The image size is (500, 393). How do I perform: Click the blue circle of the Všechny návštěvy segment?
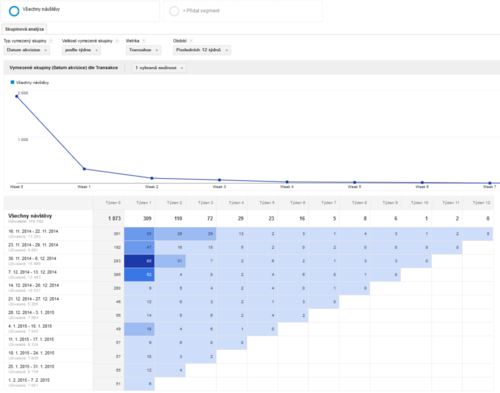[x=14, y=11]
